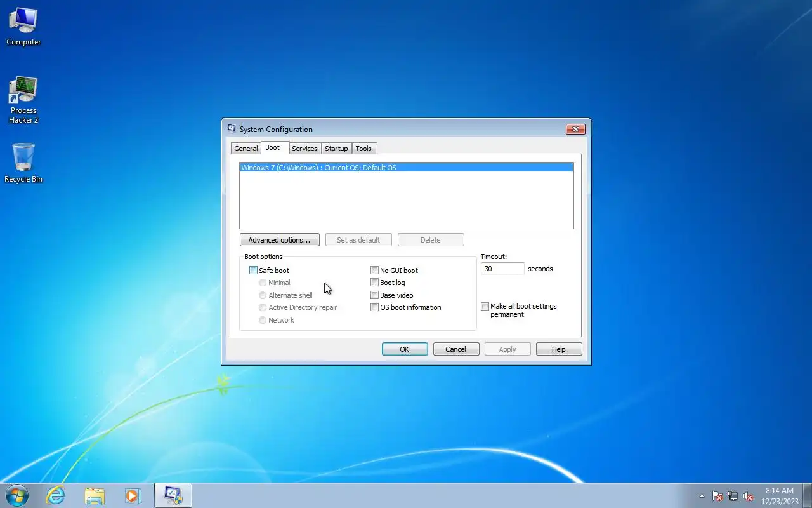Click the Apply button
This screenshot has width=812, height=508.
507,349
